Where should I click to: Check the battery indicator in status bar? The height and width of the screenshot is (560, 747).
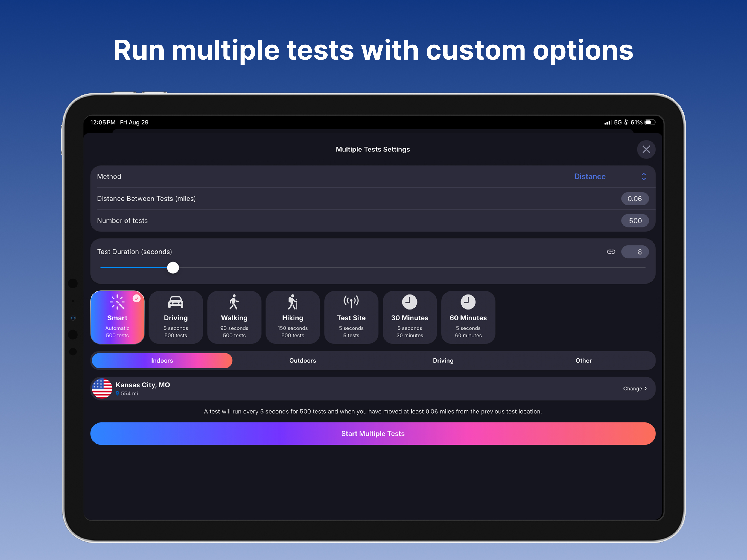click(650, 122)
